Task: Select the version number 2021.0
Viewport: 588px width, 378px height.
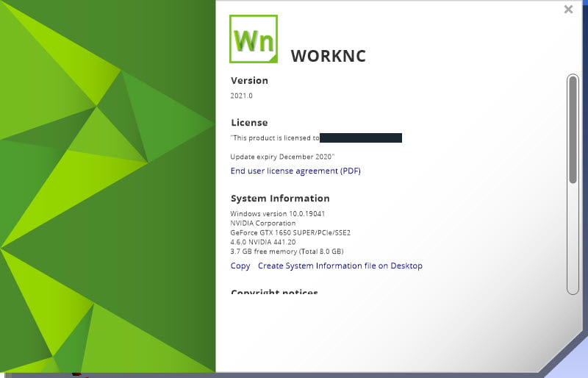Action: click(x=242, y=96)
